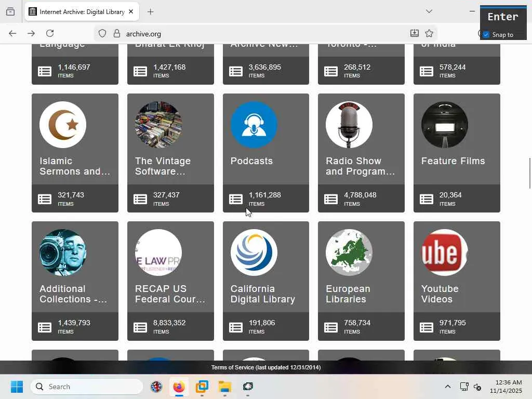Image resolution: width=532 pixels, height=399 pixels.
Task: Click the archive.org address bar
Action: (264, 34)
